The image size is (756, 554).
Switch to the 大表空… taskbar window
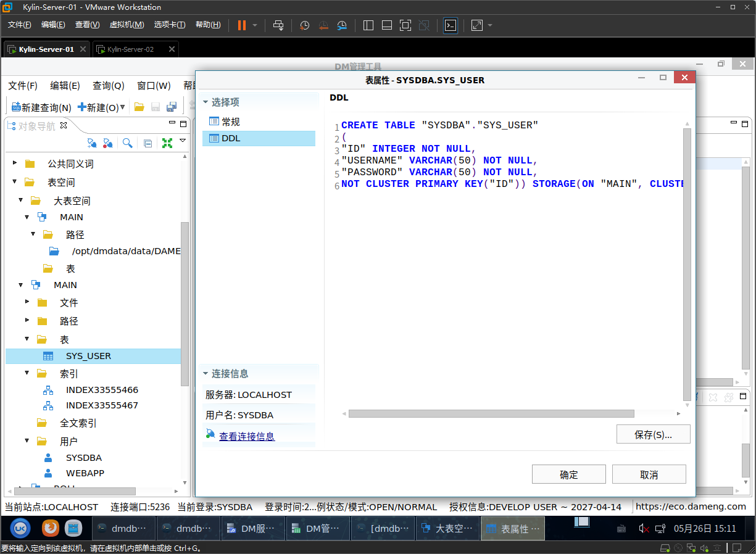coord(448,528)
